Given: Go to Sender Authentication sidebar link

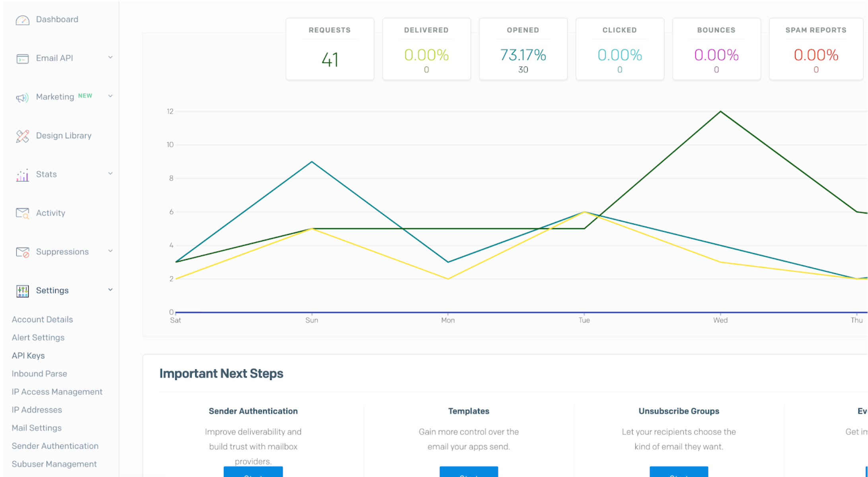Looking at the screenshot, I should (55, 446).
